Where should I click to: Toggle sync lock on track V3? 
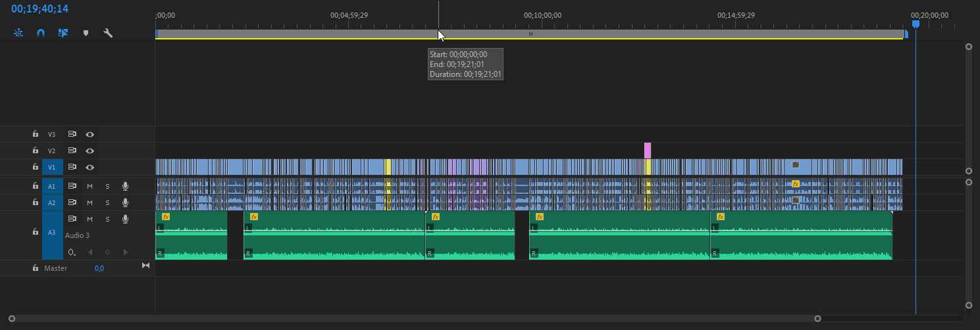tap(72, 134)
